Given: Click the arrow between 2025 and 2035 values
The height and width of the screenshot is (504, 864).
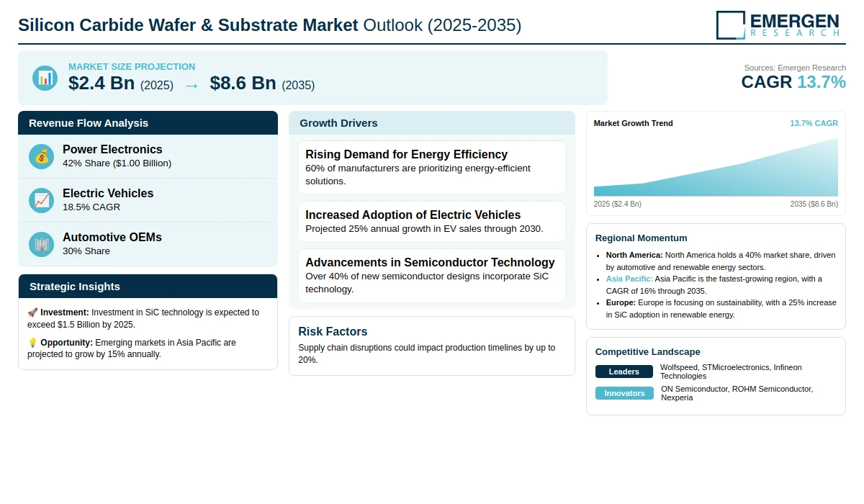Looking at the screenshot, I should (x=192, y=85).
